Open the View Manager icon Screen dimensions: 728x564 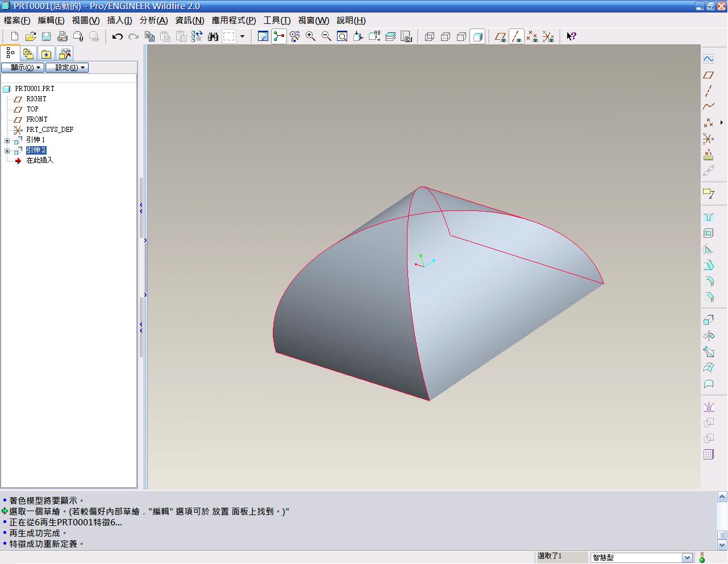tap(406, 36)
